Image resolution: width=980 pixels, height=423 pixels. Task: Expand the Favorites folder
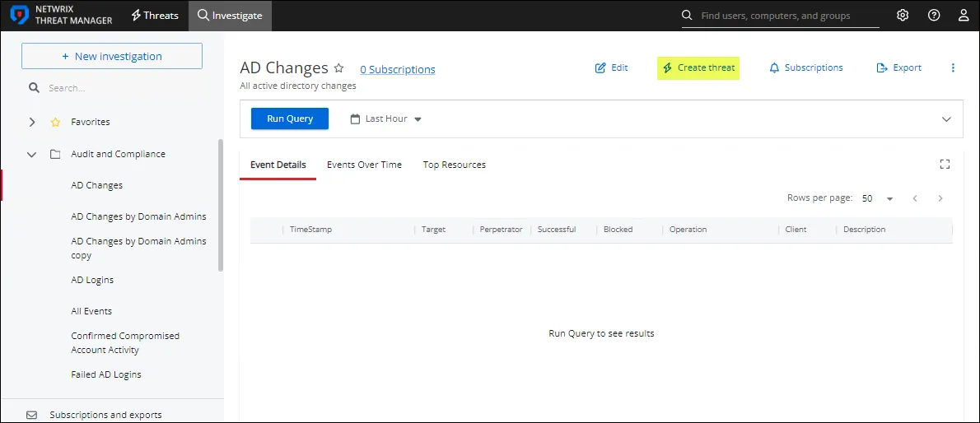(x=32, y=122)
